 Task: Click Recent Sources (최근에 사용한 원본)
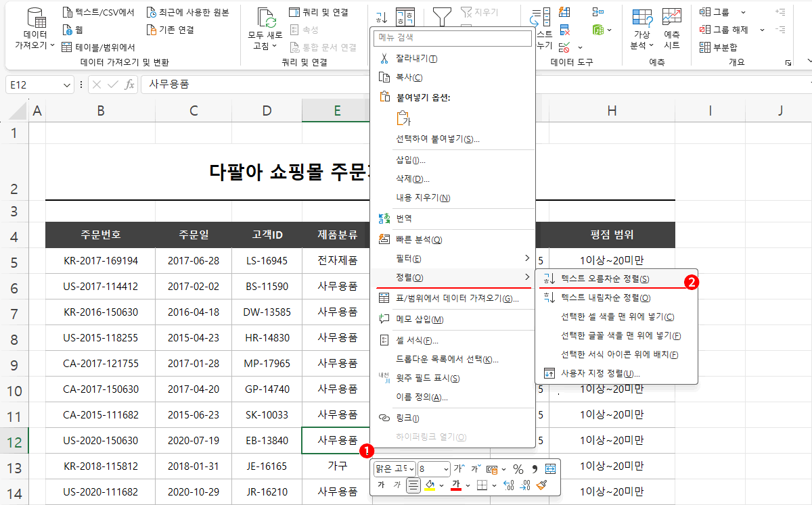click(188, 12)
